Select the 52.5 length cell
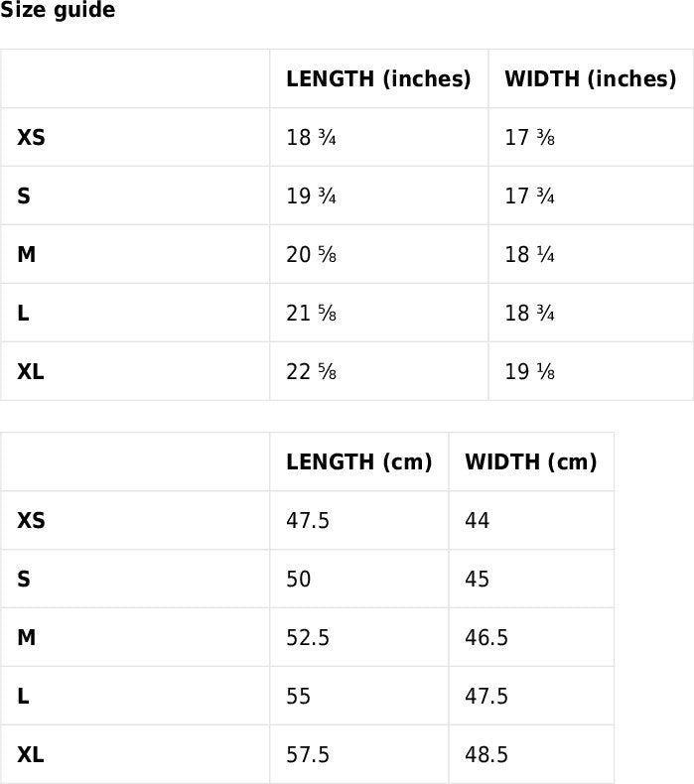694x784 pixels. click(308, 638)
